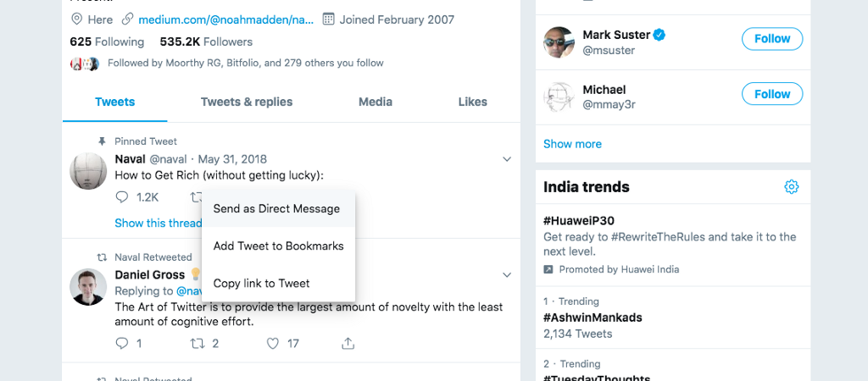The width and height of the screenshot is (868, 381).
Task: Open the Media tab
Action: tap(376, 102)
